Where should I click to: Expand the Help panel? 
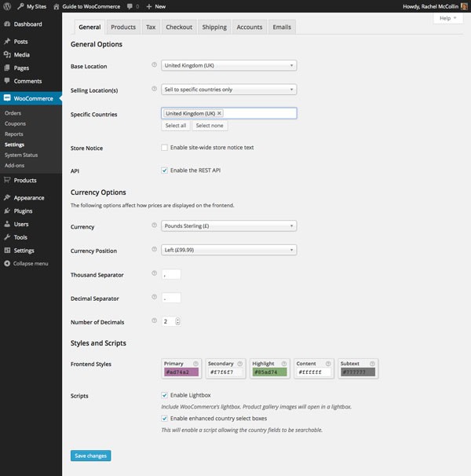pyautogui.click(x=448, y=18)
